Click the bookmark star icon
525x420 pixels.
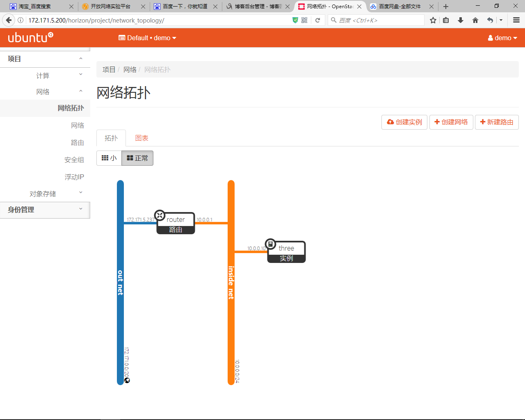(x=433, y=20)
